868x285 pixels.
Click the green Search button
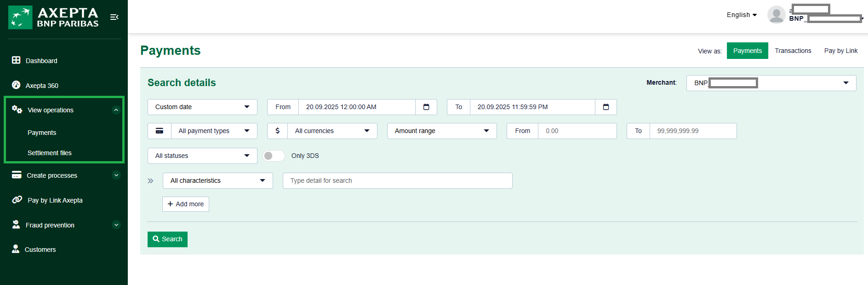[167, 239]
